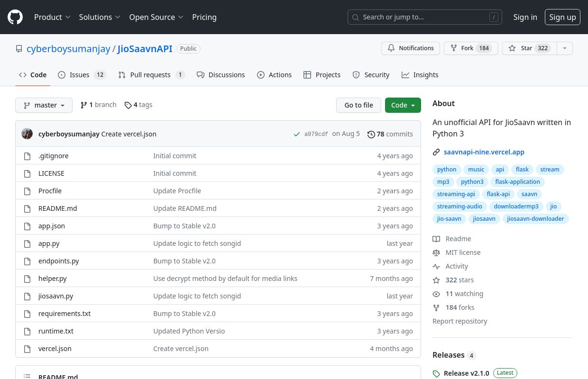Click the scale icon next to MIT license

436,253
